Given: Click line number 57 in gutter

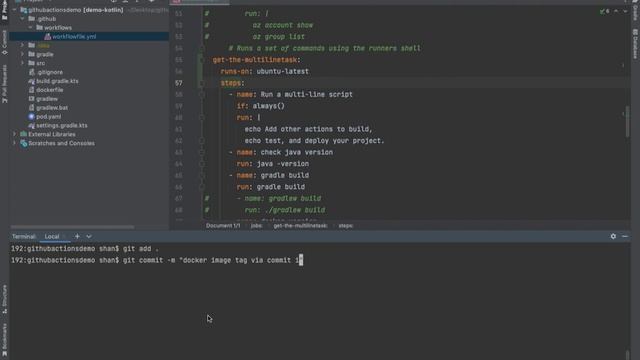Looking at the screenshot, I should [x=179, y=83].
